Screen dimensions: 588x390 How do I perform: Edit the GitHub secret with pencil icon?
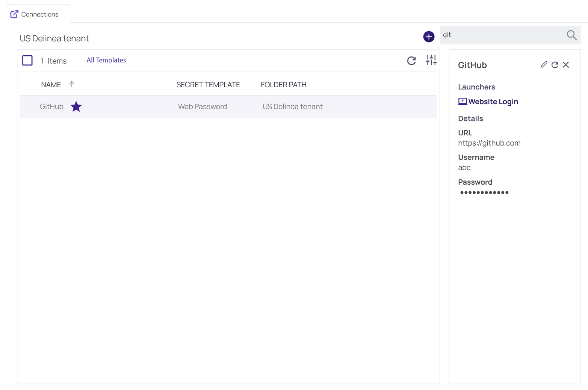(544, 65)
